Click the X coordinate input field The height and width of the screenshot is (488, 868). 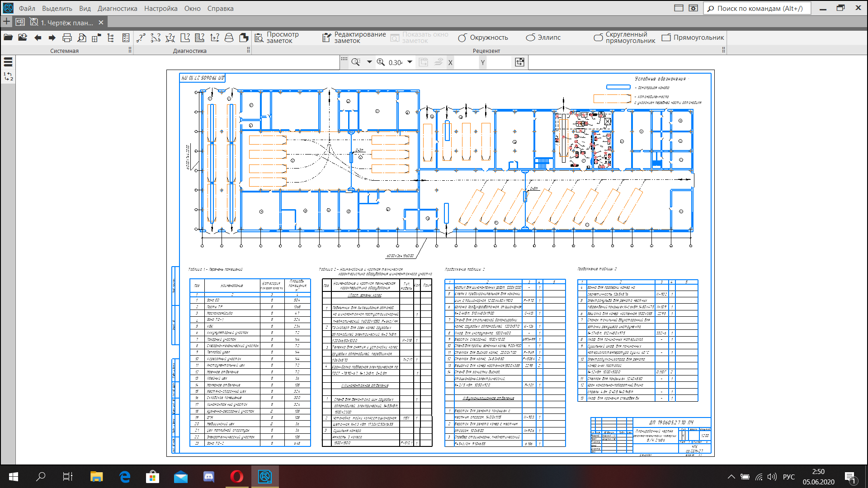pos(466,62)
